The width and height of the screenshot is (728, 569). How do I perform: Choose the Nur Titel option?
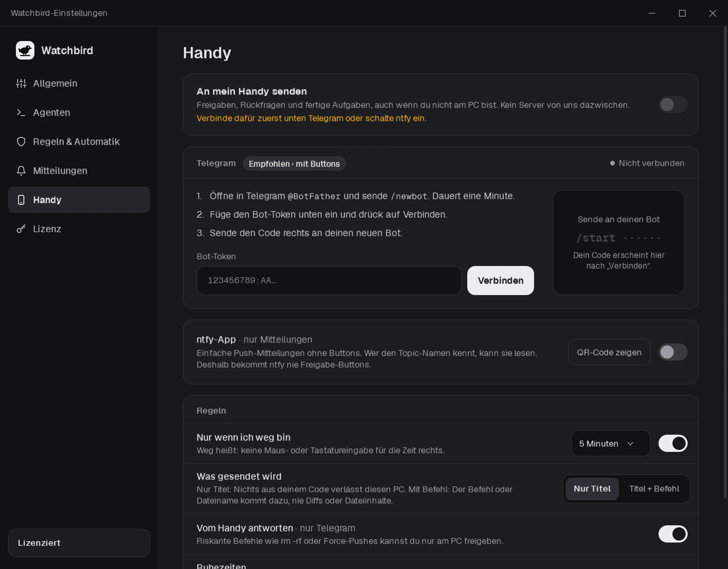pos(592,489)
